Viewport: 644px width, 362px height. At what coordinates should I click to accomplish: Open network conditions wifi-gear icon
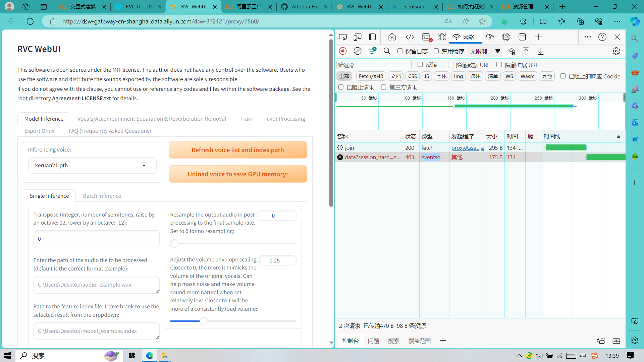tap(512, 51)
